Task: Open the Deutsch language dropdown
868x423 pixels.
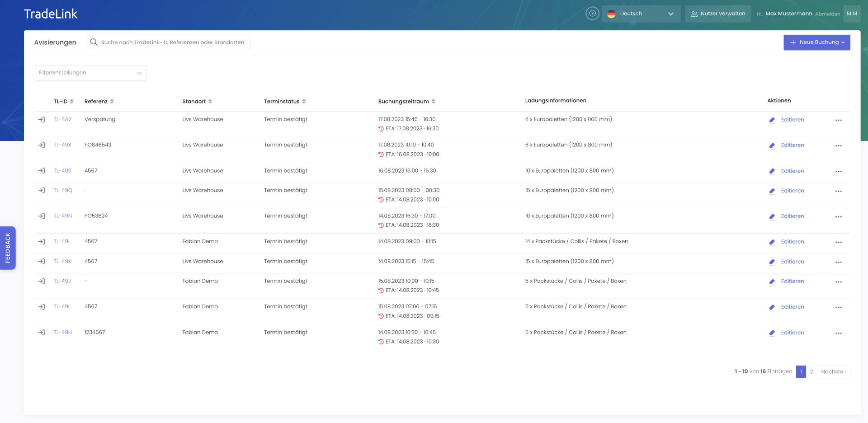Action: click(x=641, y=14)
